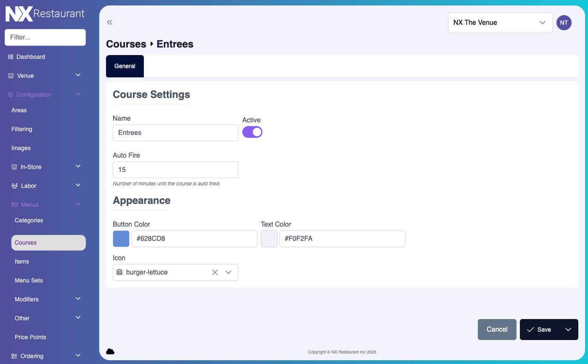Open the Button Color swatch
Viewport: 588px width, 364px height.
tap(121, 239)
